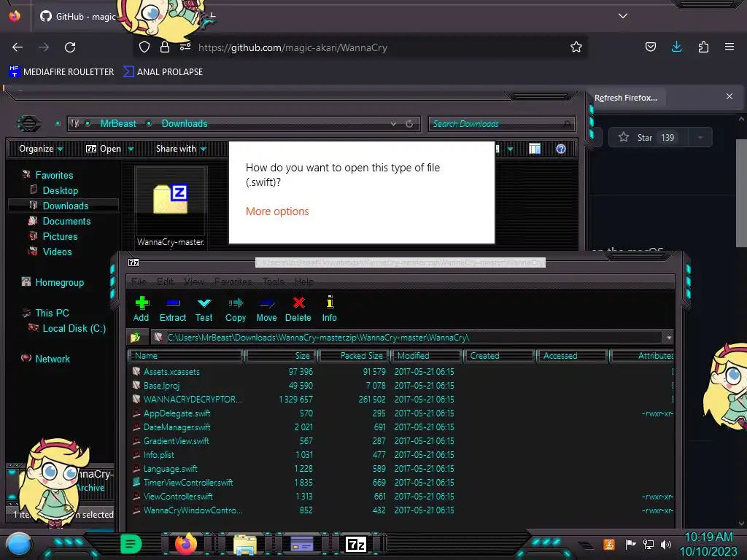Open the Favorites menu in 7-Zip
Image resolution: width=747 pixels, height=560 pixels.
[x=233, y=281]
